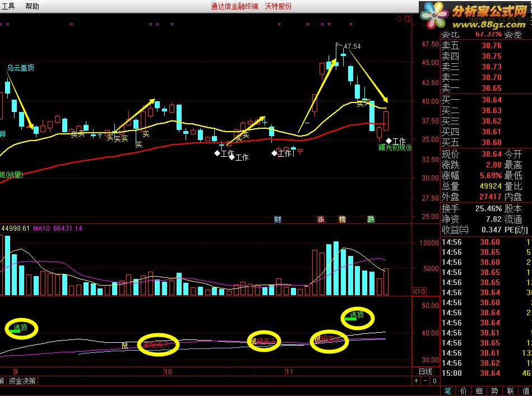Switch to the 价 price tab

[464, 390]
